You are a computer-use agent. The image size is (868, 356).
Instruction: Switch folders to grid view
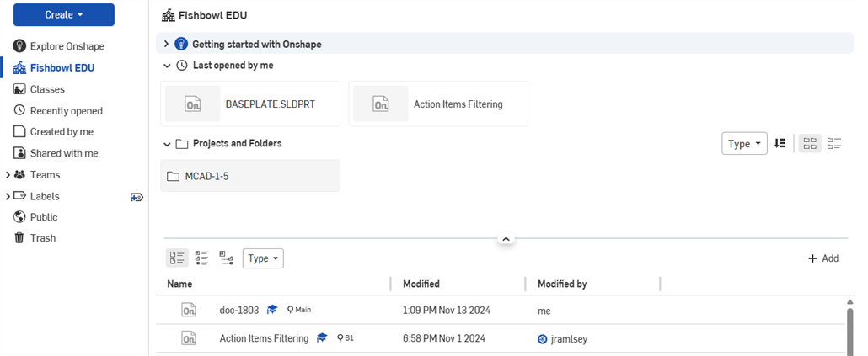click(810, 144)
